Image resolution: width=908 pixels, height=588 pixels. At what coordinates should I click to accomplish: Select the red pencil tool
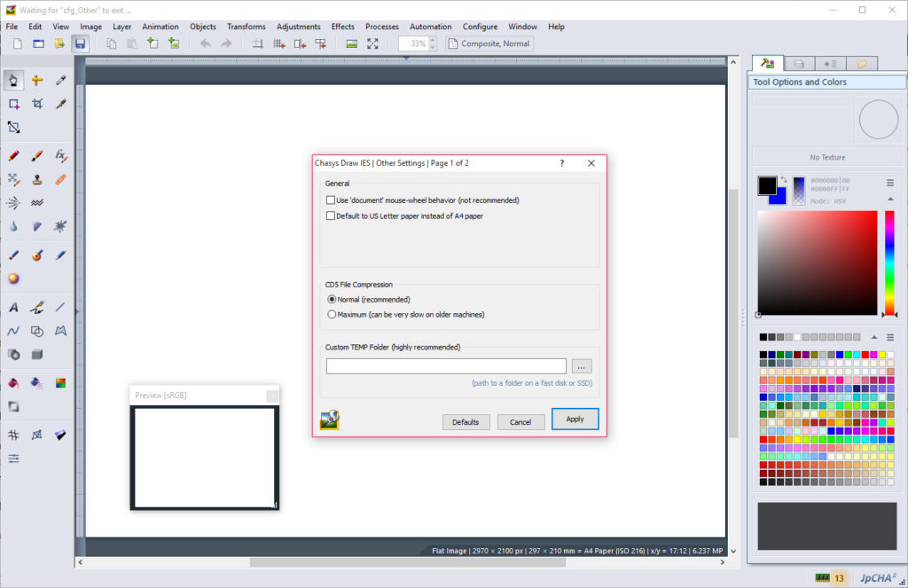coord(13,156)
